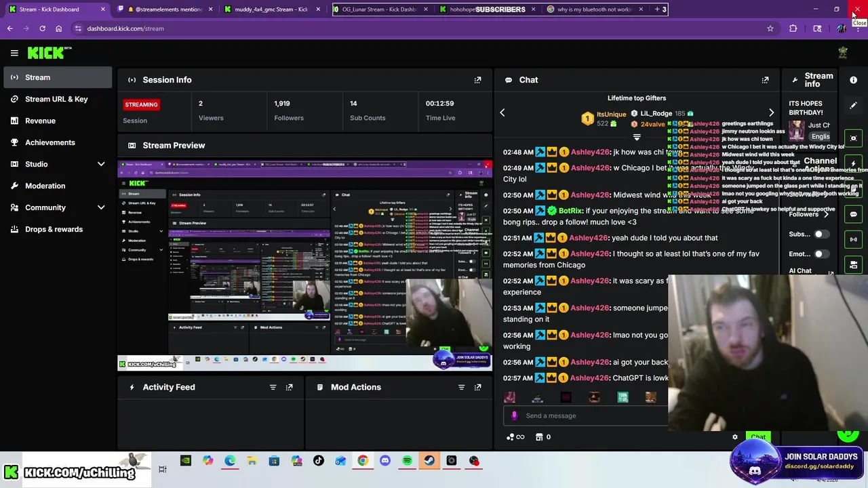
Task: Click Ashley426 on the 02:48 AM message
Action: 590,152
